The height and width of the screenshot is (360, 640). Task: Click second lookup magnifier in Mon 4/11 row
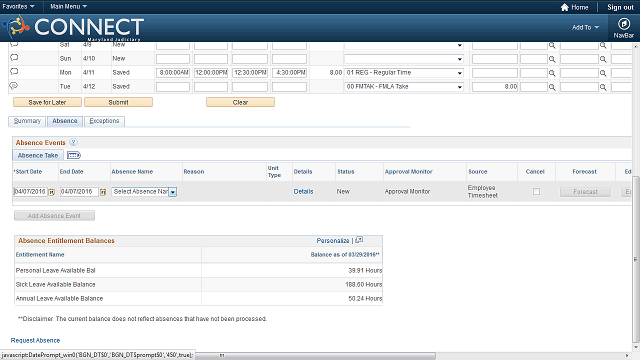click(603, 73)
